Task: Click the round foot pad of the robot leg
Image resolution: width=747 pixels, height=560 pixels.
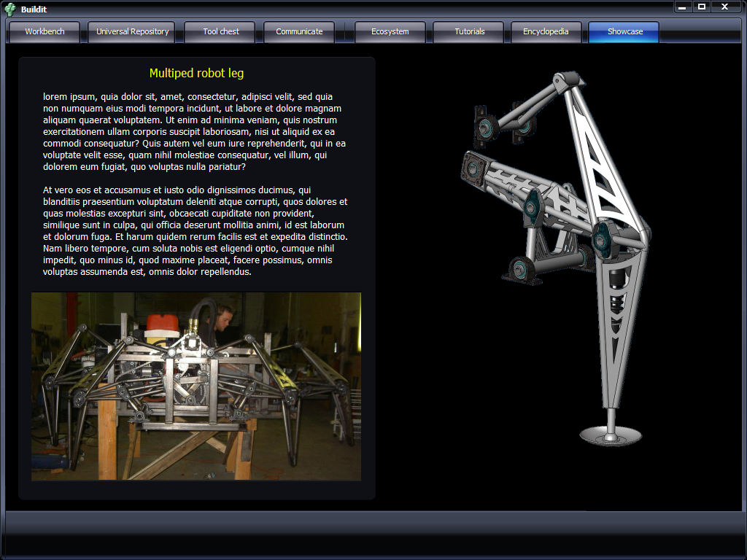Action: [611, 436]
